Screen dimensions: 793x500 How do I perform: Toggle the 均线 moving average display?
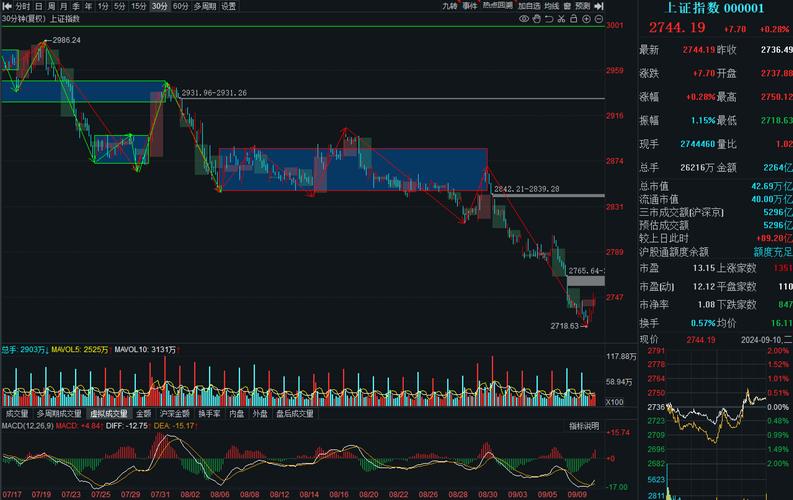[551, 6]
